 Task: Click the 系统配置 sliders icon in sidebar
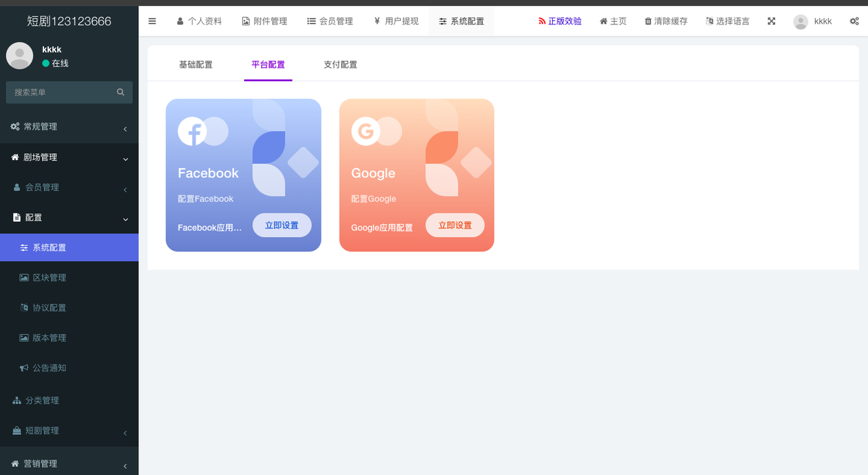24,248
